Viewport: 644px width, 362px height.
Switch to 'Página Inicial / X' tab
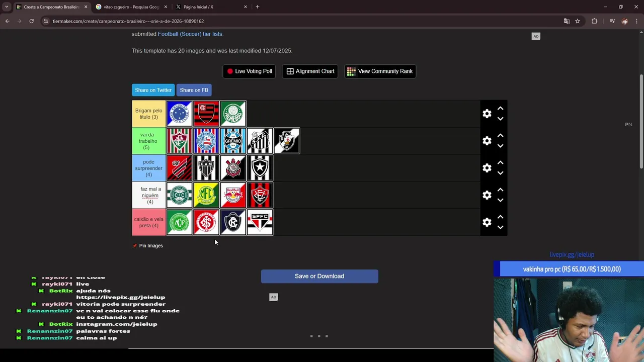tap(210, 7)
